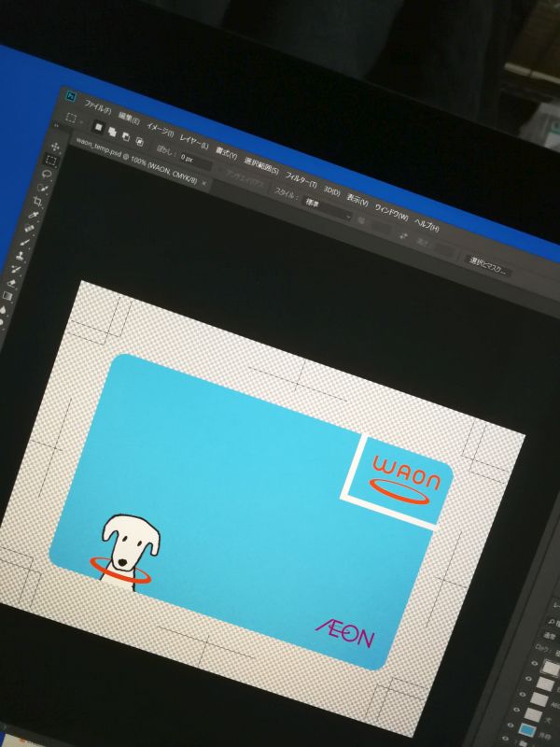560x747 pixels.
Task: Open the レイヤー(L) menu
Action: (194, 142)
